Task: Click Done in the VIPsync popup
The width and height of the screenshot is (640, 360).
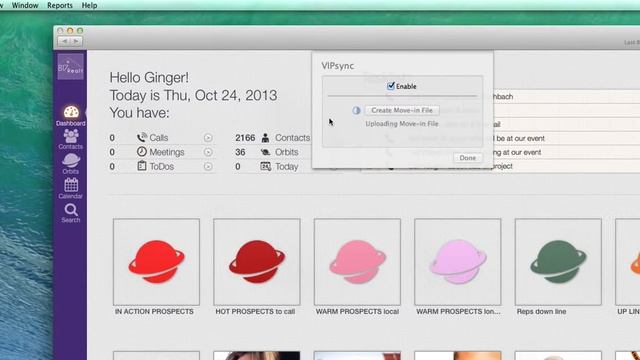Action: point(468,158)
